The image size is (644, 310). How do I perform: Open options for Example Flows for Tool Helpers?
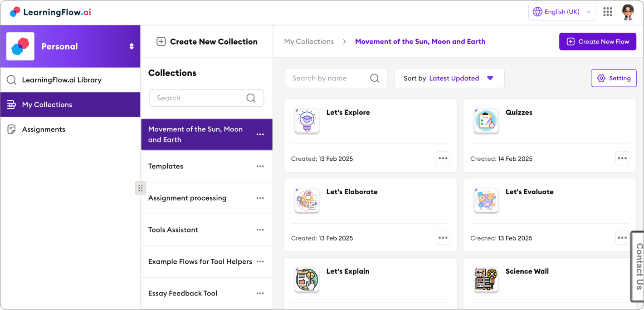click(260, 261)
